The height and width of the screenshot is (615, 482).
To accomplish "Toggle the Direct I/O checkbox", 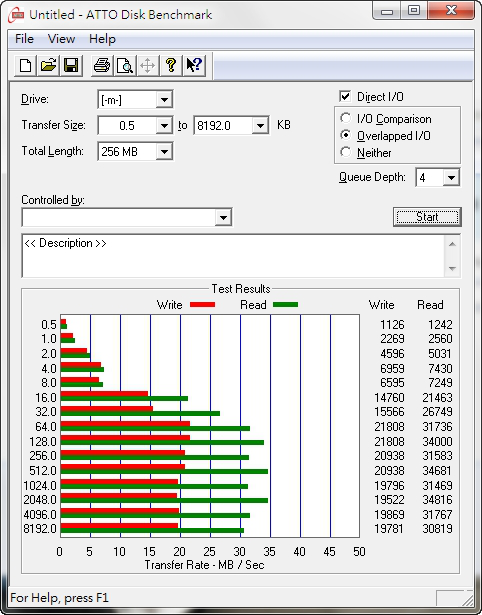I will (x=345, y=96).
